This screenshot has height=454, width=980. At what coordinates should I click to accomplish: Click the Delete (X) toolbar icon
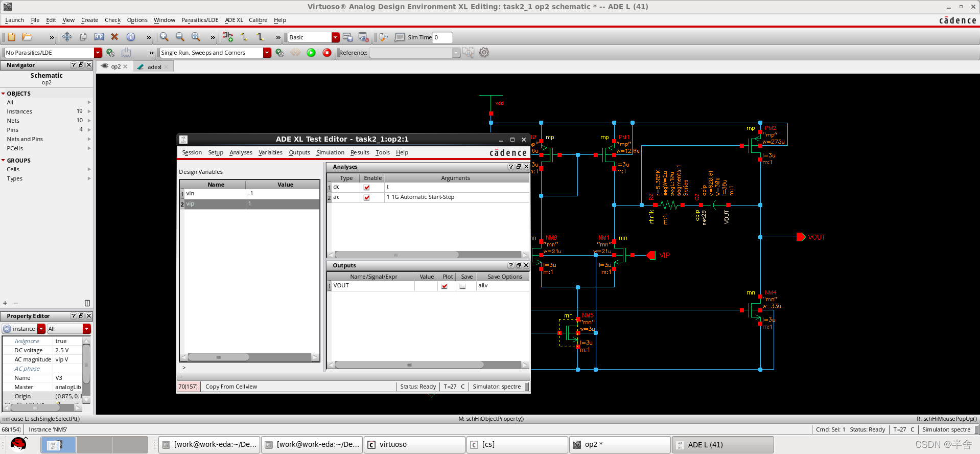(x=115, y=37)
